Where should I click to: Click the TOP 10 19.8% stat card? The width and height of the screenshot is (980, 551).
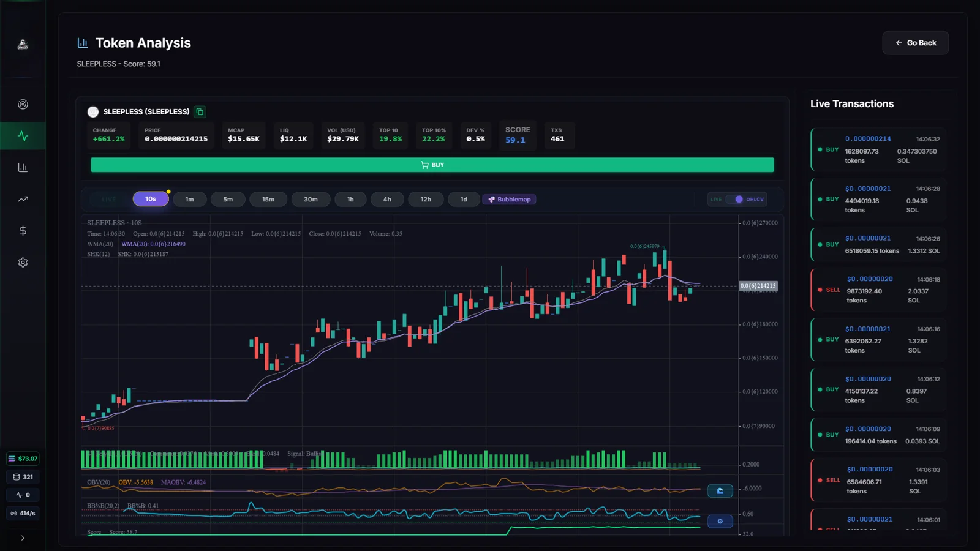pos(390,135)
